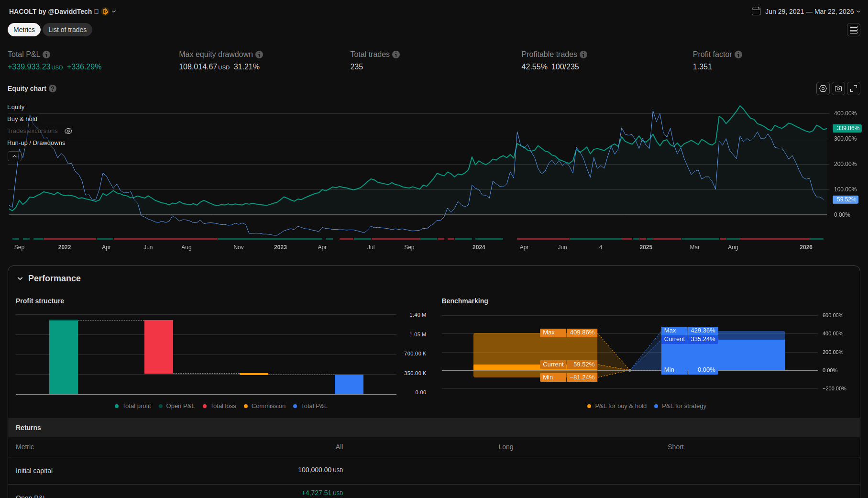Click the calendar icon beside date range

756,11
